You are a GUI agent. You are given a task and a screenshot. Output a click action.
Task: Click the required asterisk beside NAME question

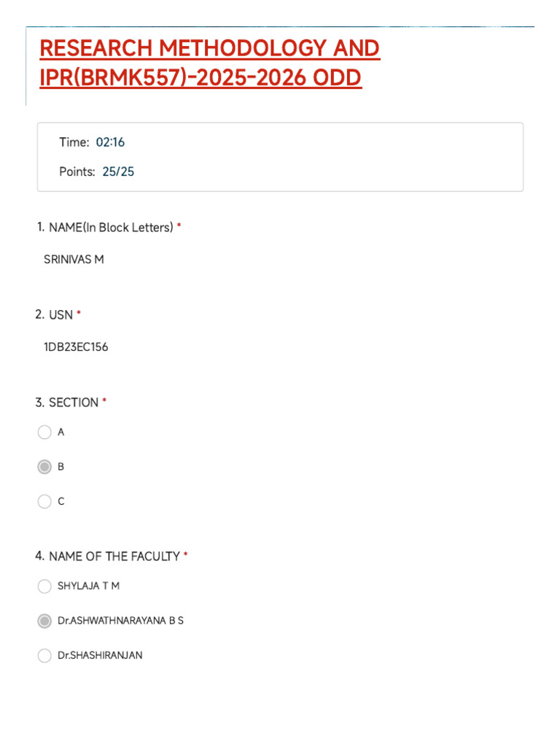(x=179, y=227)
